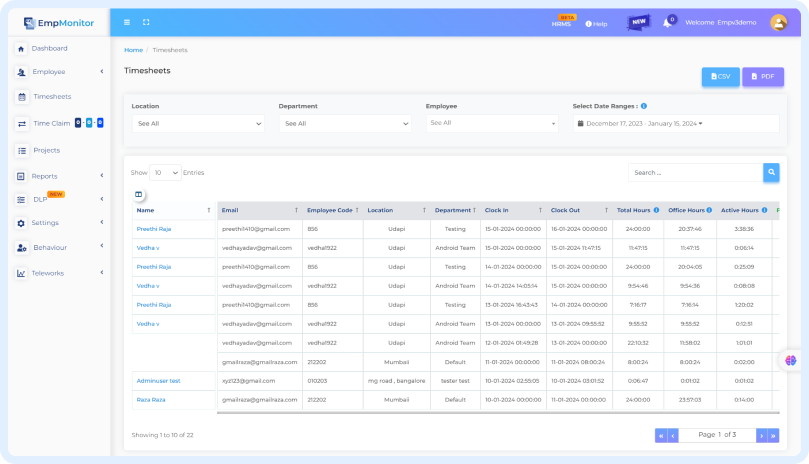The image size is (809, 464).
Task: Download timesheets with the PDF button
Action: tap(762, 76)
